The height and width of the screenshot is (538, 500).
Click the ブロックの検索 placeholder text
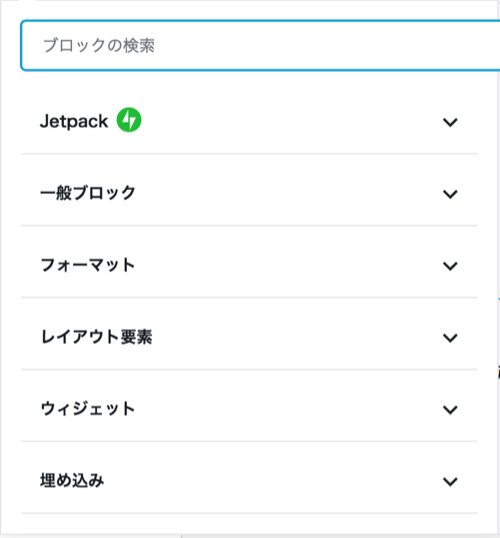(x=99, y=46)
